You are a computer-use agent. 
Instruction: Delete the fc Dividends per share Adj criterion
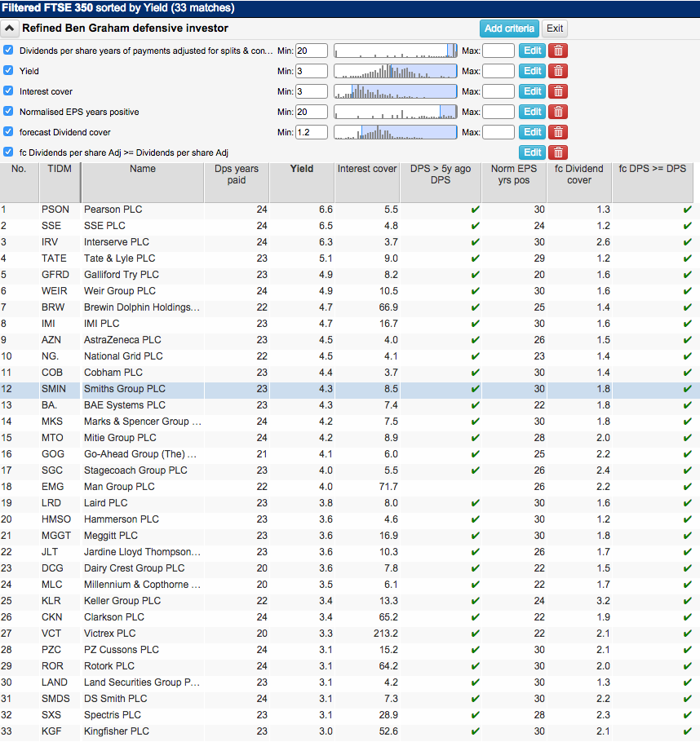tap(558, 152)
